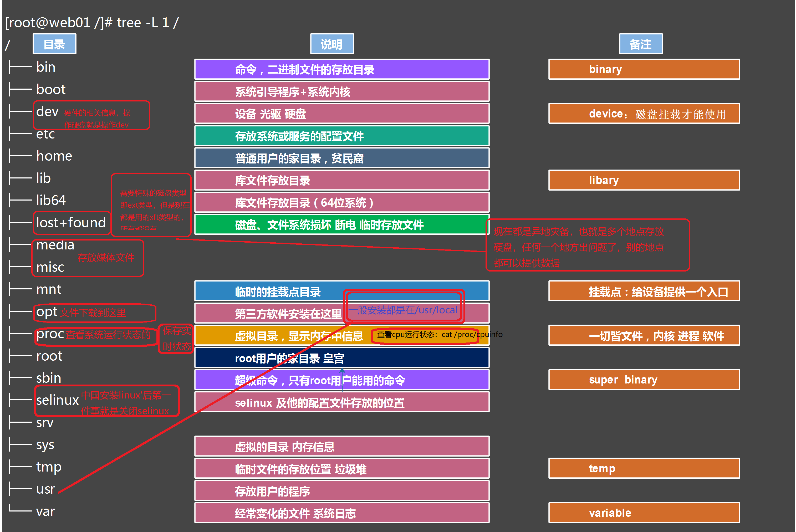Click the 'sbin' directory entry

pos(49,378)
